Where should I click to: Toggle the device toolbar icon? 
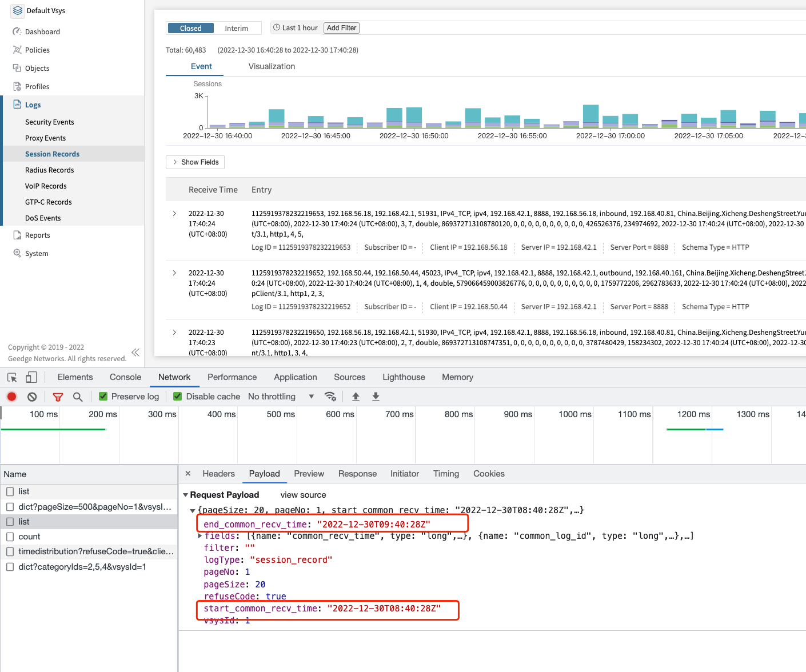point(31,377)
